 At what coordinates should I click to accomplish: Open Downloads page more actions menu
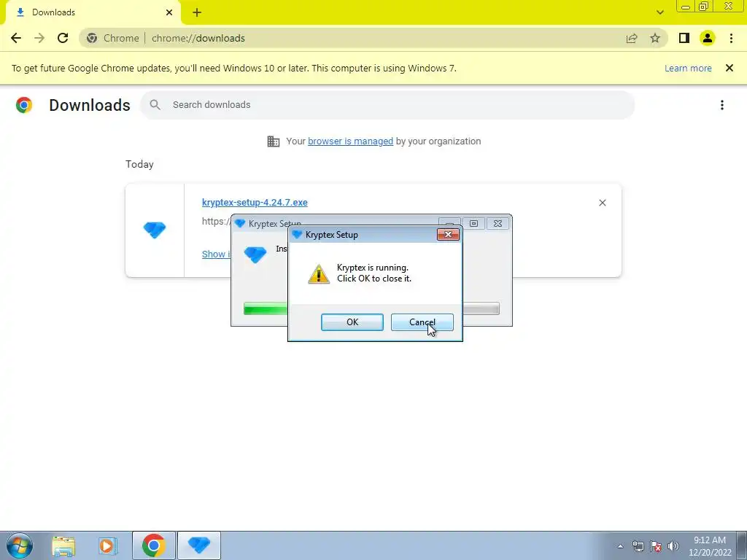pyautogui.click(x=722, y=105)
